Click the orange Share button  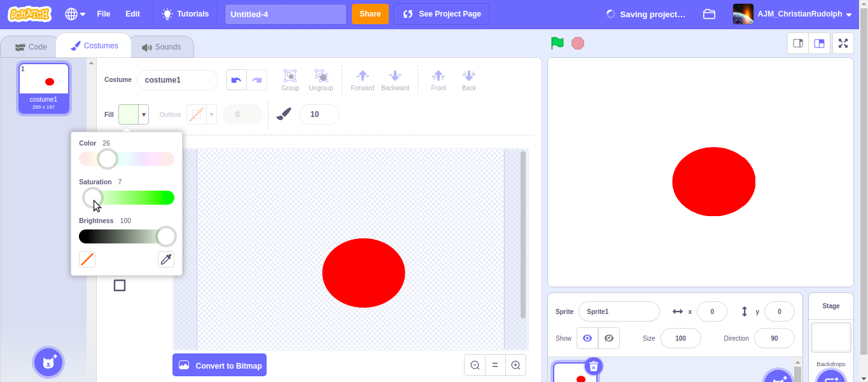370,13
